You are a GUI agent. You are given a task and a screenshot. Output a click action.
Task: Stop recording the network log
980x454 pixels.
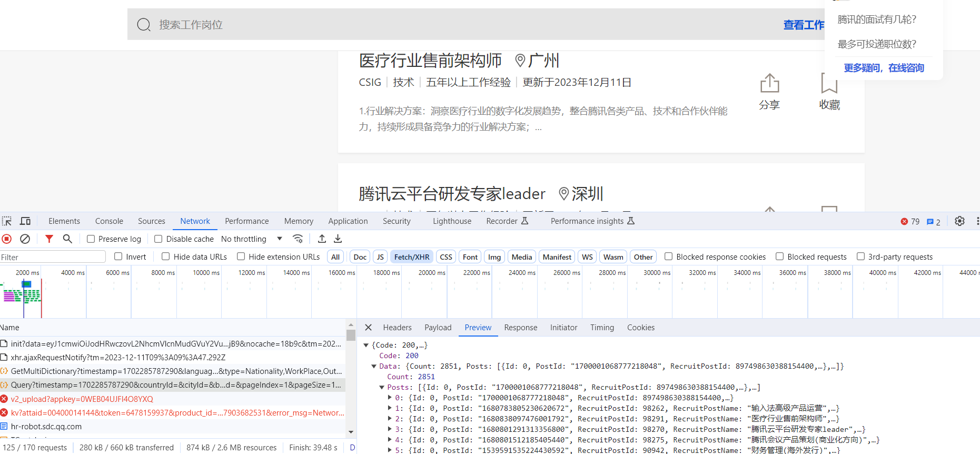pos(7,239)
